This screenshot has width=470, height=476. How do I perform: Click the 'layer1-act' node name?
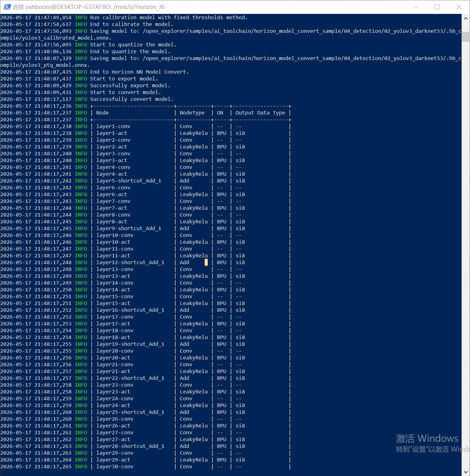112,133
